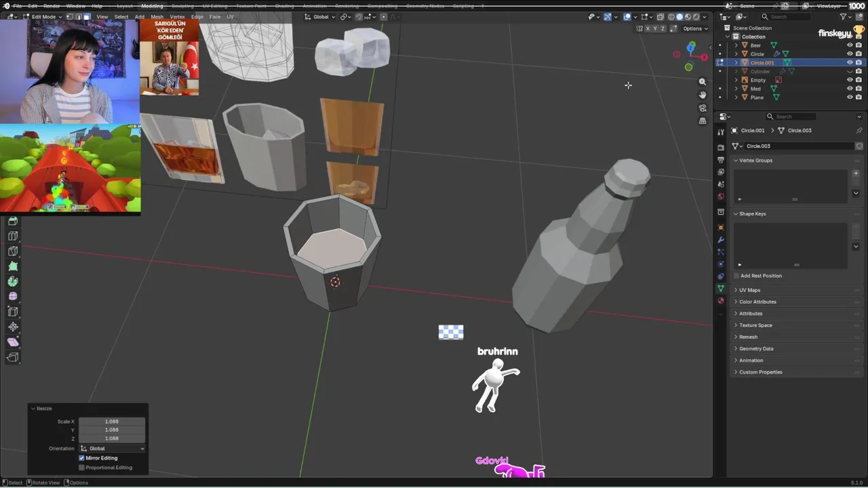Select the Smooth vertices tool
The image size is (868, 488).
click(13, 296)
